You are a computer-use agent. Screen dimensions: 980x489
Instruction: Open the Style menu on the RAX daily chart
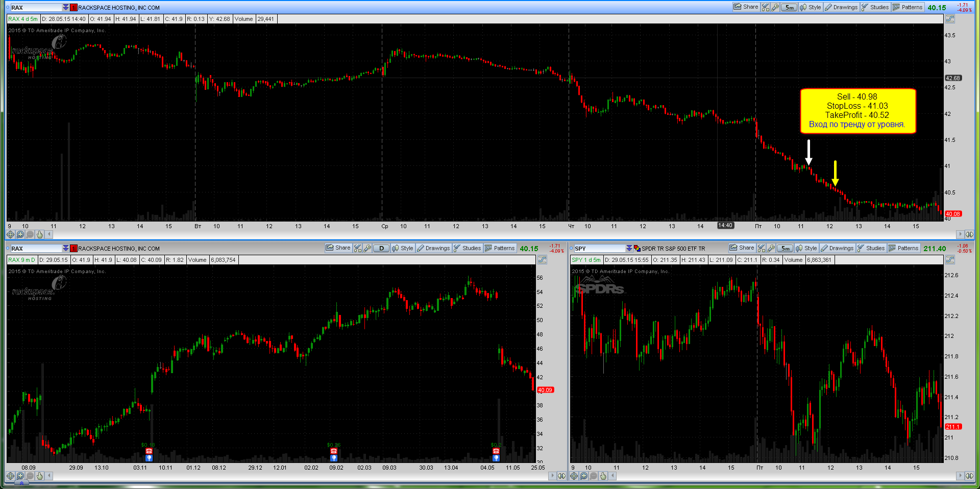[x=403, y=248]
